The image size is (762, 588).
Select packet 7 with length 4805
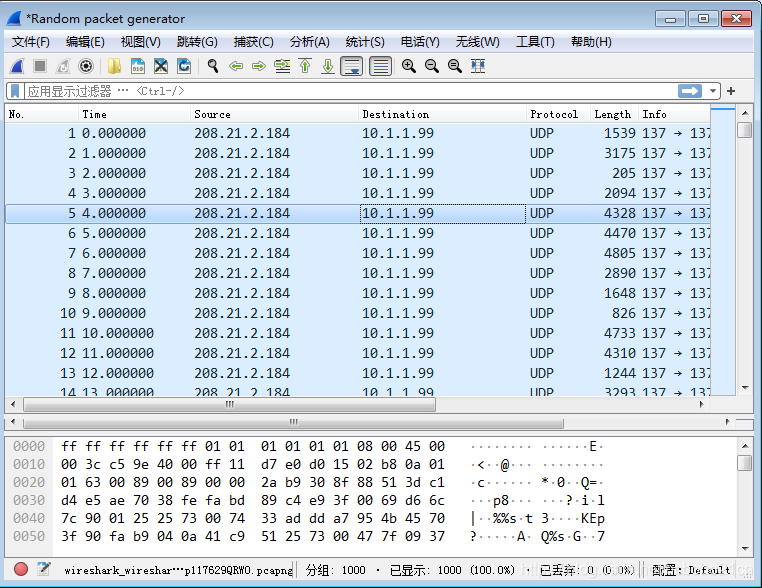[x=358, y=253]
